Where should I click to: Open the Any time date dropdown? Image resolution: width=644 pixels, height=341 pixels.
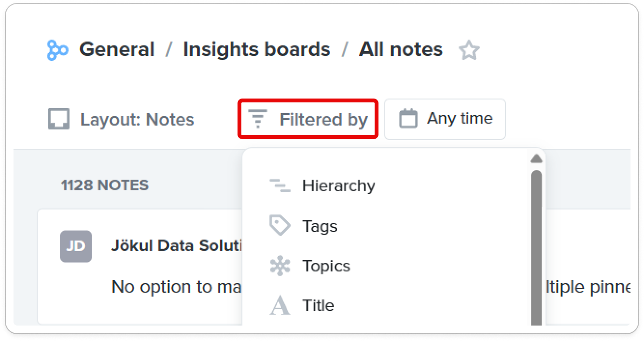click(x=445, y=119)
